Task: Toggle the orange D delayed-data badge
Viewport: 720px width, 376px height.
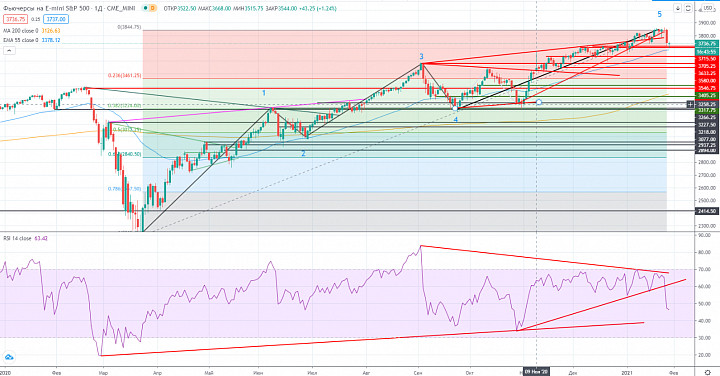Action: [152, 8]
